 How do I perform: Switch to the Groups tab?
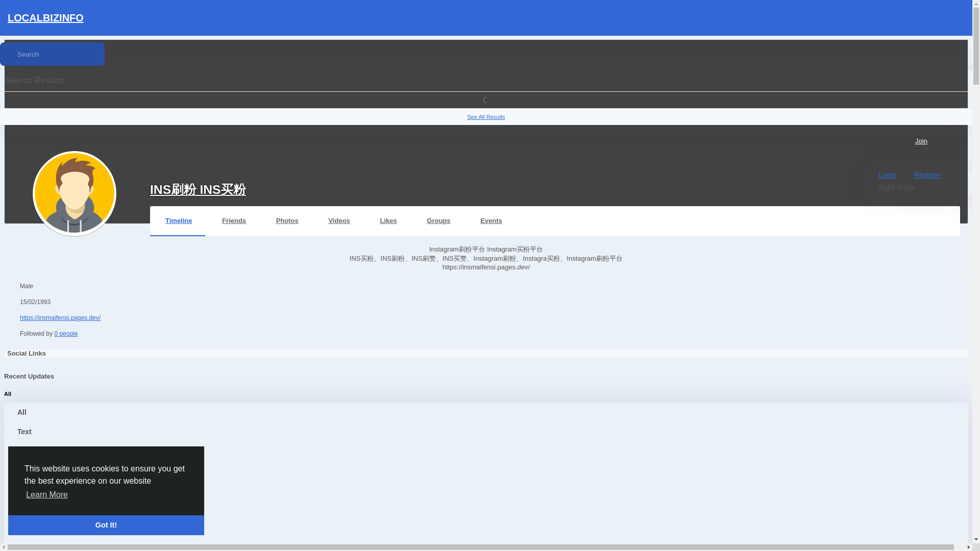(438, 221)
